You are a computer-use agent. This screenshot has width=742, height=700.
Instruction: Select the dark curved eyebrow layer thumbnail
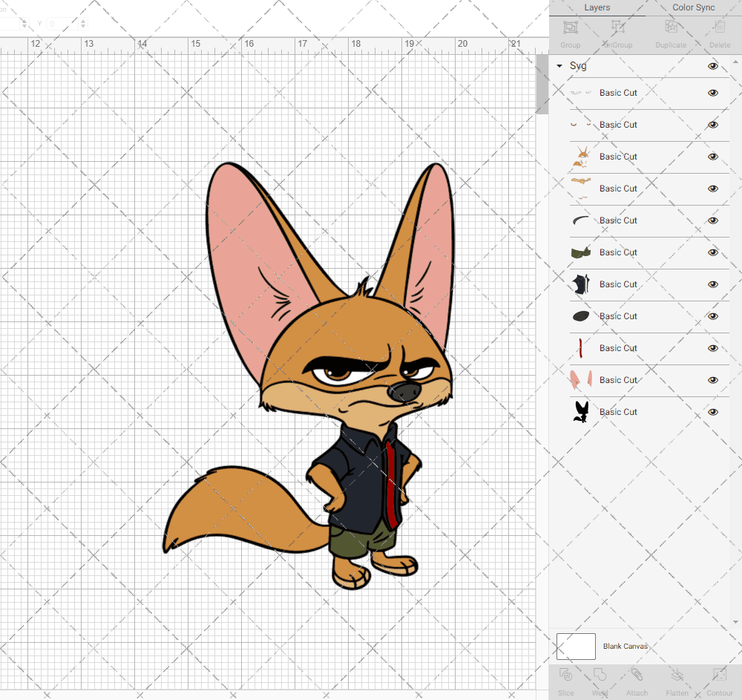pyautogui.click(x=581, y=220)
